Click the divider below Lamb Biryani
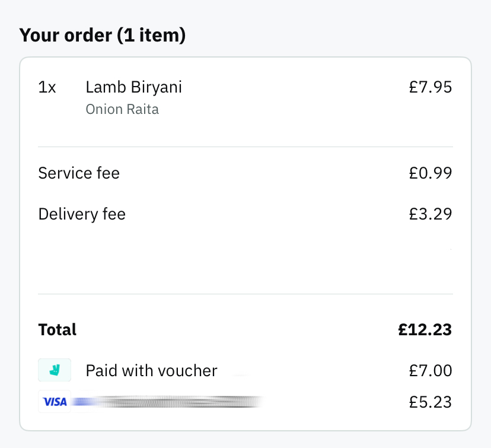Viewport: 491px width, 448px height. [x=245, y=147]
